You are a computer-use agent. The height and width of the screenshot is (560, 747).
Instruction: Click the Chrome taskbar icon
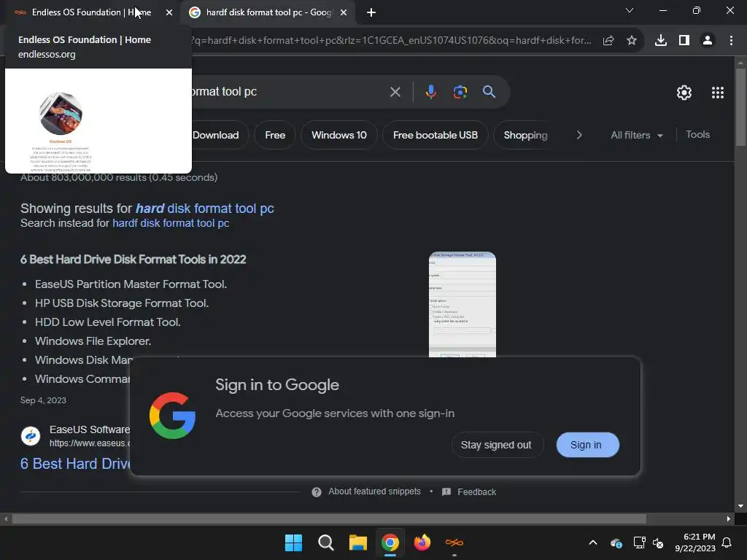coord(390,542)
